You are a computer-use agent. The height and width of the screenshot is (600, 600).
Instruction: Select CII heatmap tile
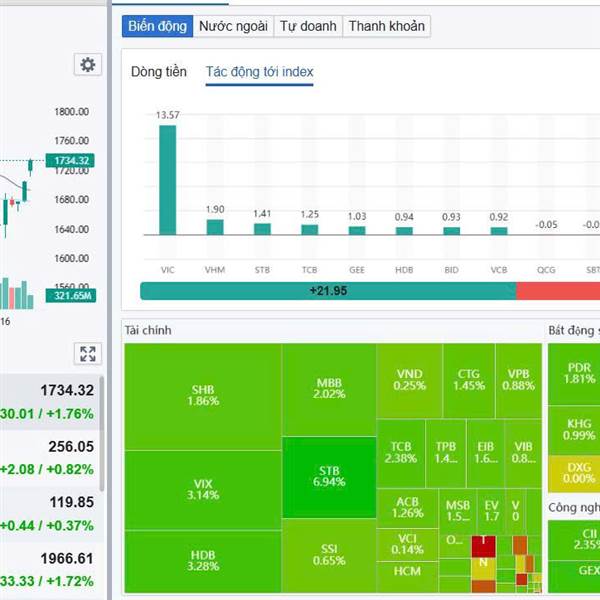point(574,540)
